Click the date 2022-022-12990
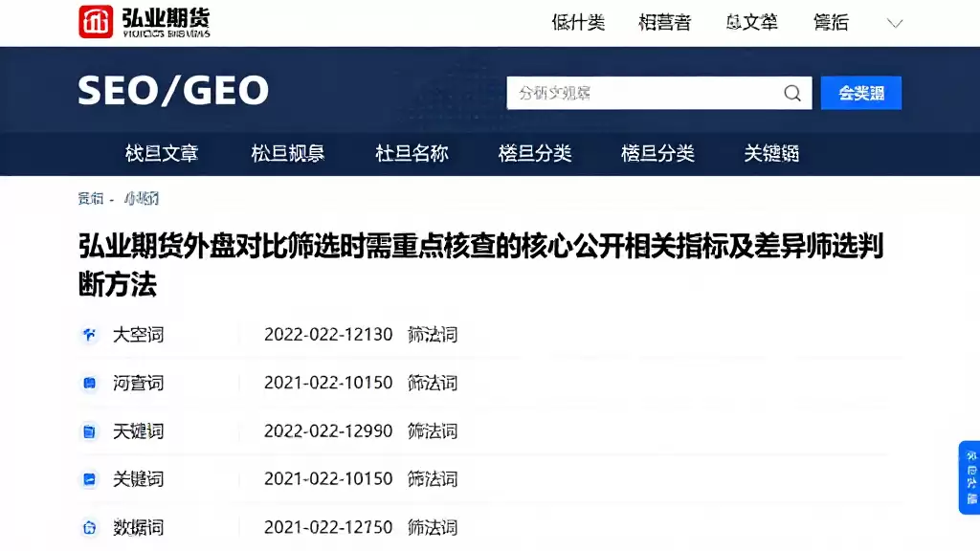This screenshot has width=980, height=551. pos(328,431)
